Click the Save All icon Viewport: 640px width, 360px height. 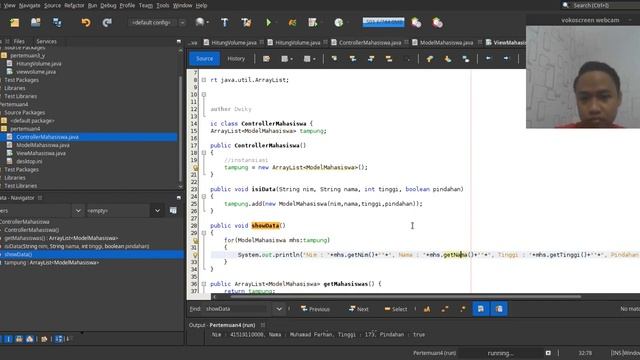[57, 23]
